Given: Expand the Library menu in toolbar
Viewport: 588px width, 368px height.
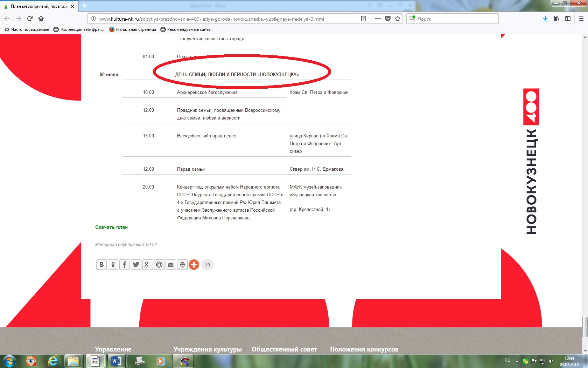Looking at the screenshot, I should coord(556,19).
